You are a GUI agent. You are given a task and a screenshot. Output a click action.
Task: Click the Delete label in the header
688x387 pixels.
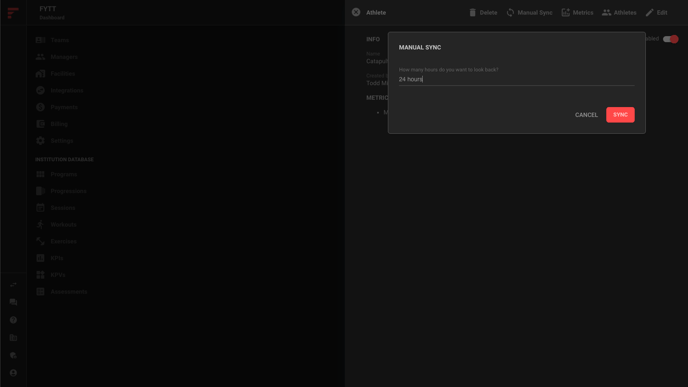tap(488, 13)
